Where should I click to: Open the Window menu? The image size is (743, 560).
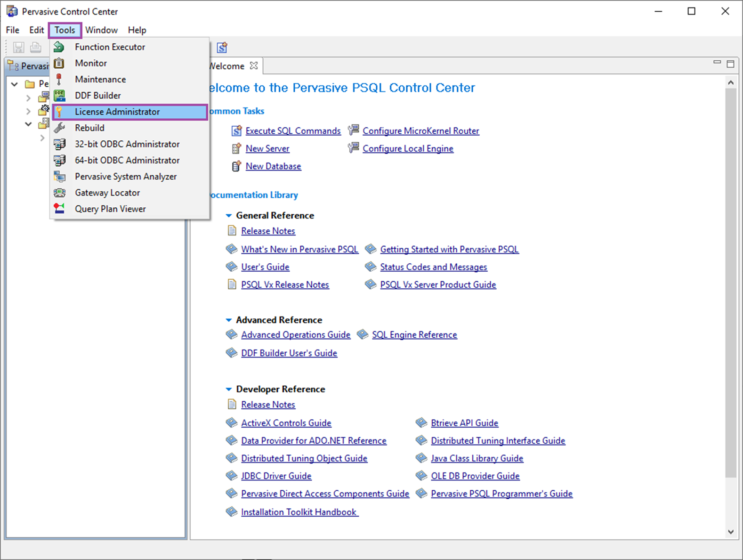coord(101,30)
